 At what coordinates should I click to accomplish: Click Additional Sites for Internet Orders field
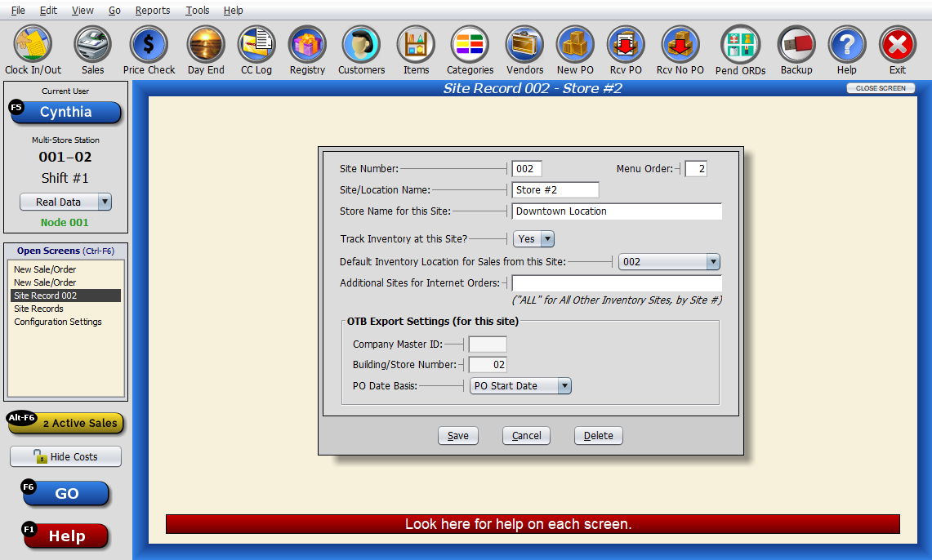[x=617, y=283]
